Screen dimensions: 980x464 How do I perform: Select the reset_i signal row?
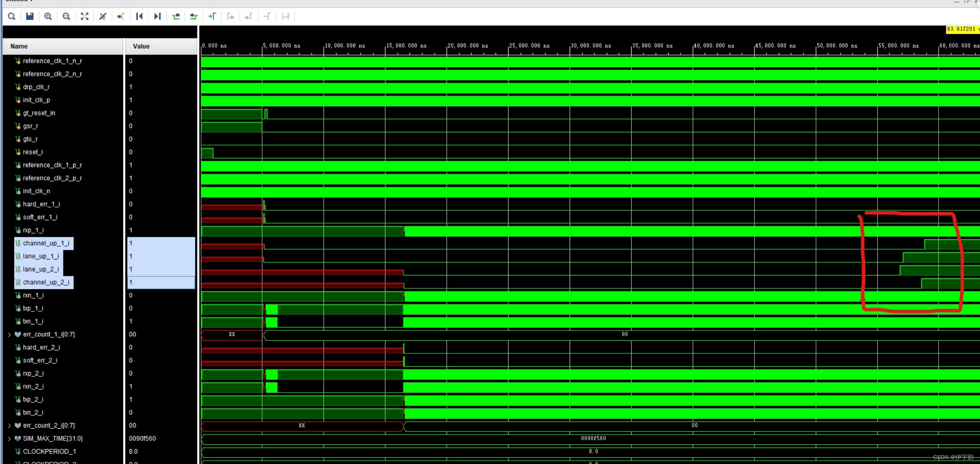(33, 152)
